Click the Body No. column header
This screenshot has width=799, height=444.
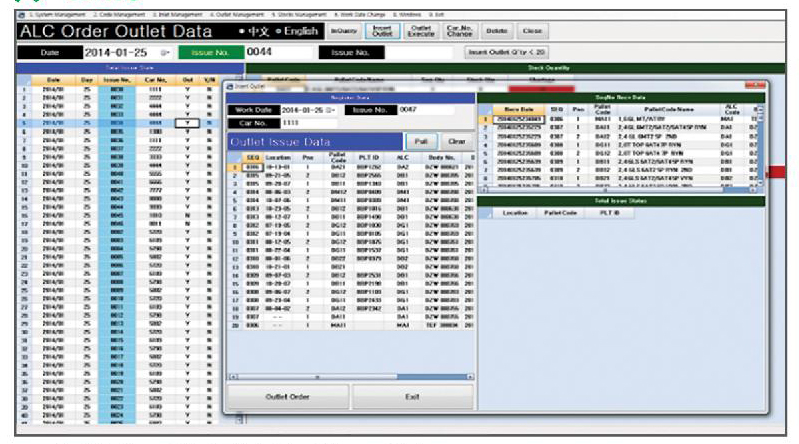coord(442,158)
